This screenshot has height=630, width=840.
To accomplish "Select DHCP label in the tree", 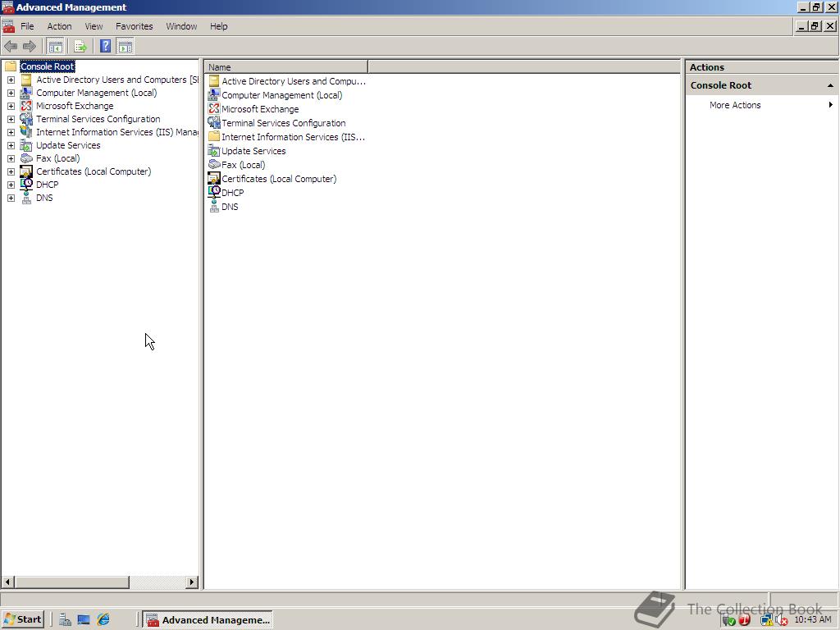I will [47, 185].
